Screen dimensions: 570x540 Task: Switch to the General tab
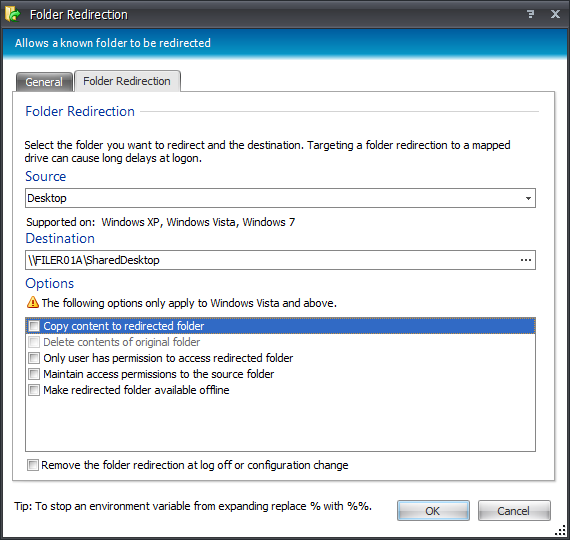[x=44, y=82]
